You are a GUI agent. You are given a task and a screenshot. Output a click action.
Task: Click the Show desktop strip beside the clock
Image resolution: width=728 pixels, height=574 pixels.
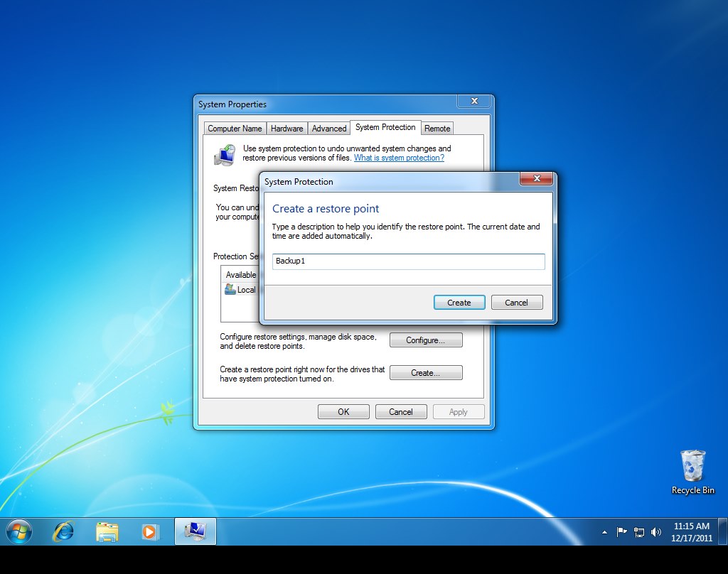723,531
